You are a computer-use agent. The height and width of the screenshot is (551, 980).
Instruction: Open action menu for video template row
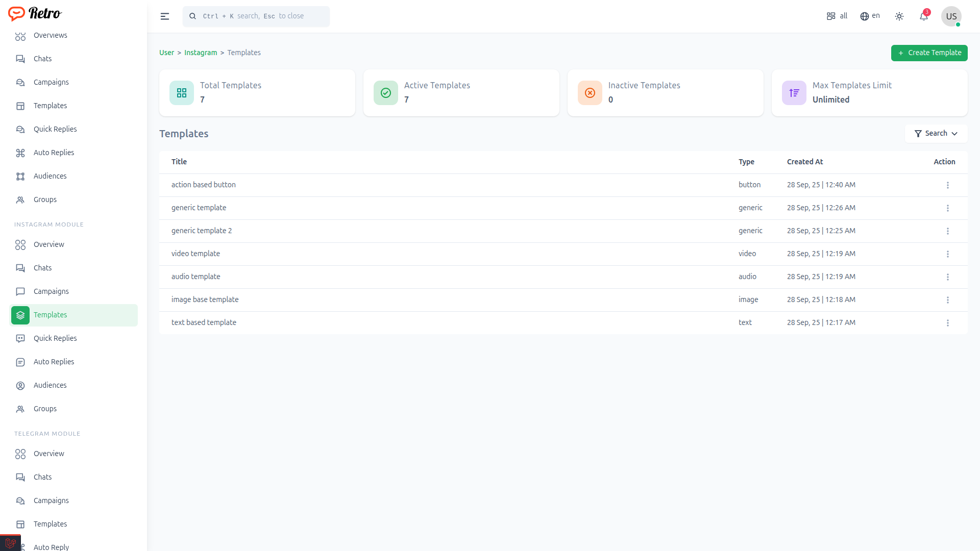point(948,254)
